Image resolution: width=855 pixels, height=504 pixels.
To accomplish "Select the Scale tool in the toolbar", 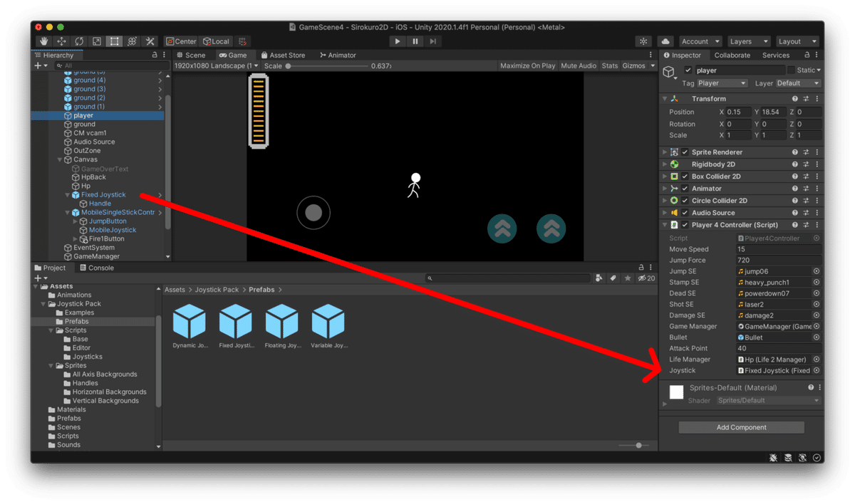I will point(97,41).
